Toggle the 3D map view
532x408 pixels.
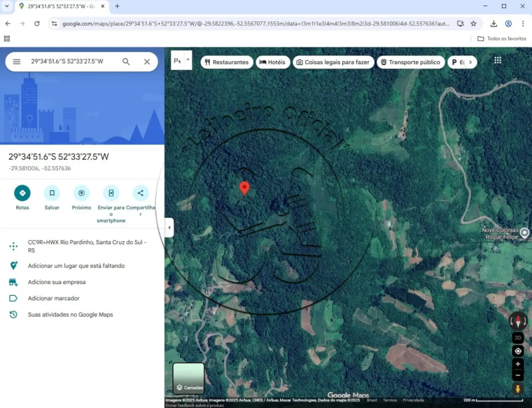coord(518,338)
